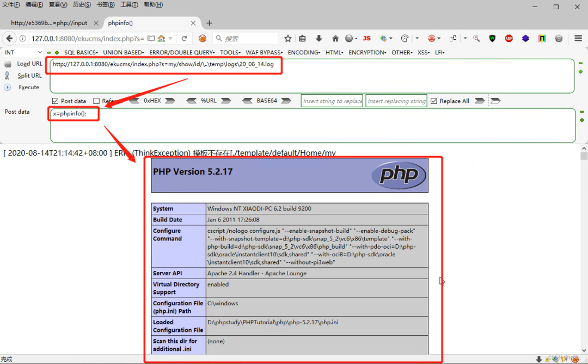Expand the XSS menu
This screenshot has height=364, width=588.
[424, 52]
